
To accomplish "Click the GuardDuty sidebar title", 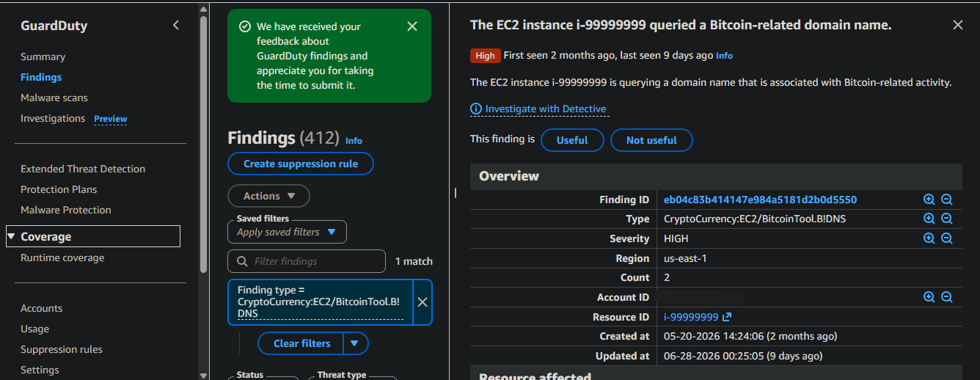I will pos(54,26).
